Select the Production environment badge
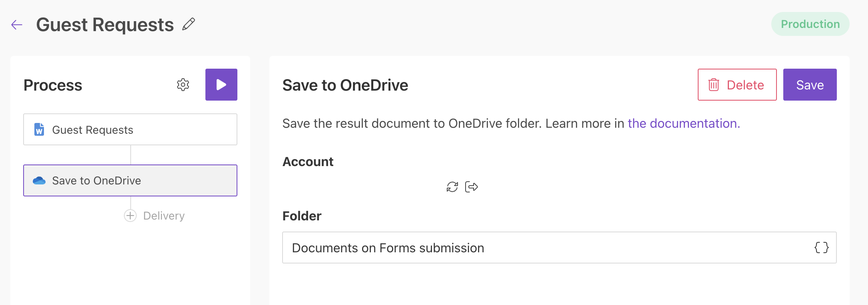This screenshot has height=305, width=868. click(x=810, y=24)
